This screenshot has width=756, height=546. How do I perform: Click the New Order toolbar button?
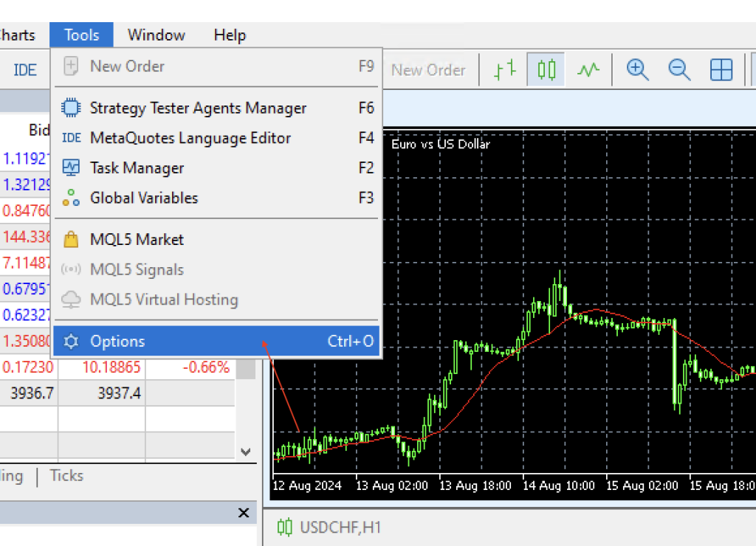point(428,70)
